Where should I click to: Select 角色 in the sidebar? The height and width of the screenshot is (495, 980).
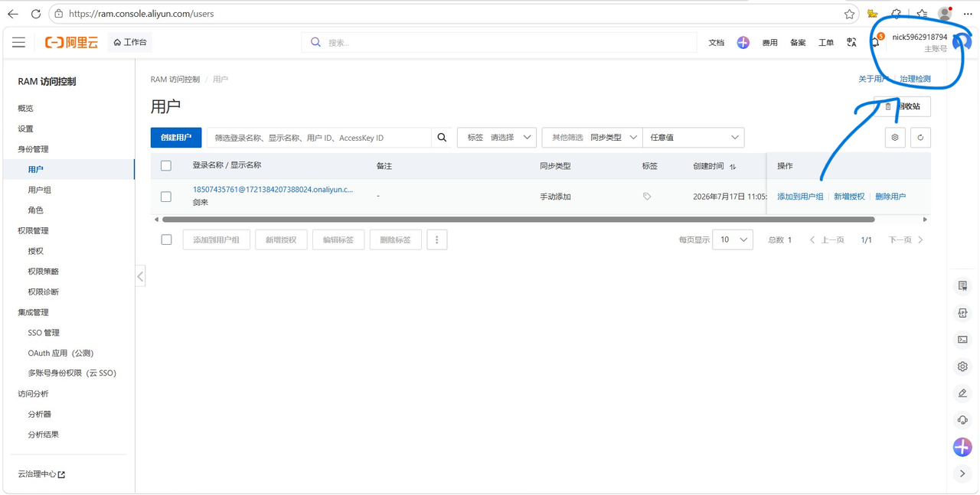pos(35,210)
